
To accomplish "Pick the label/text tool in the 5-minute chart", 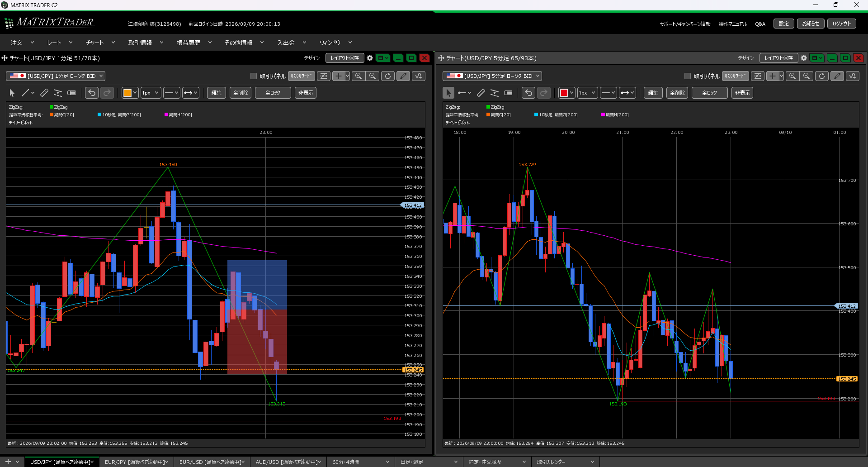I will point(508,93).
